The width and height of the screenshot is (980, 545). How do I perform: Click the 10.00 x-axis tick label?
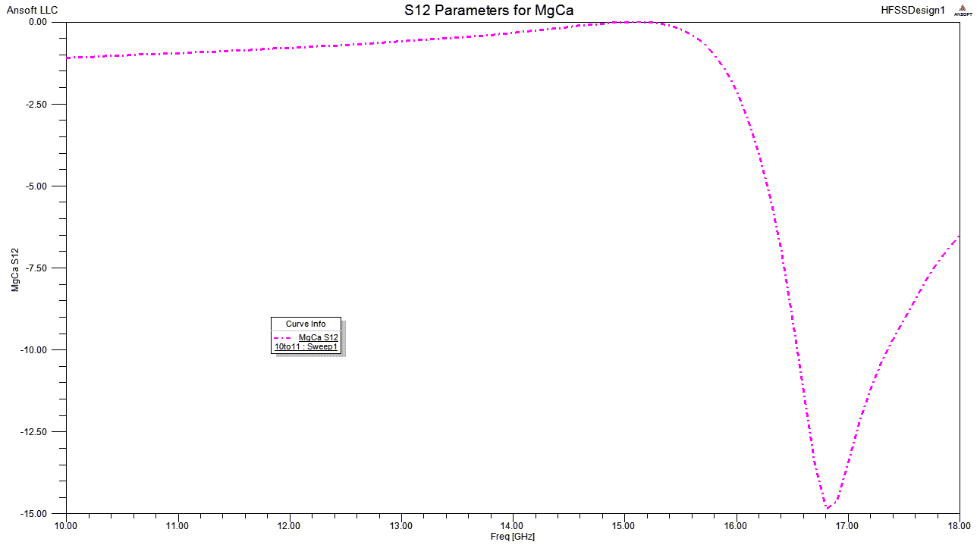[x=67, y=525]
